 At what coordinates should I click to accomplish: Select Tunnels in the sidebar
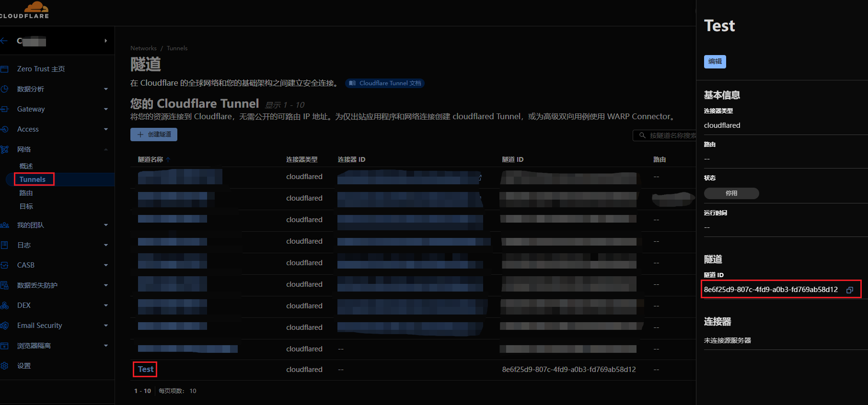coord(33,180)
